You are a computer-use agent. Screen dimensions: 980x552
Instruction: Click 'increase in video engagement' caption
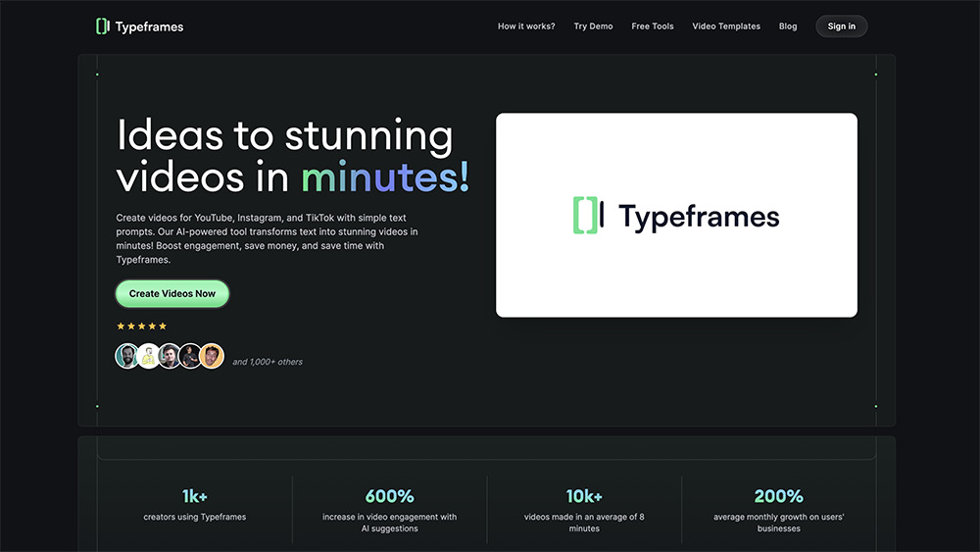pos(389,523)
